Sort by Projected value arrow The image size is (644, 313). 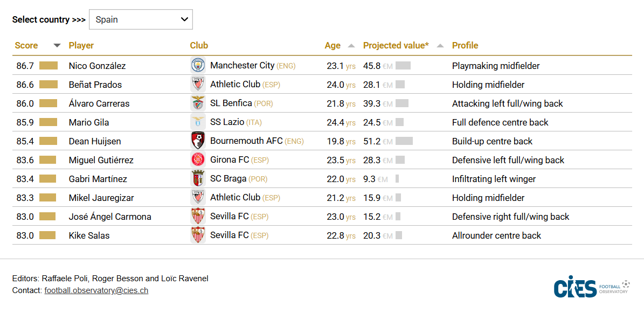(x=440, y=46)
